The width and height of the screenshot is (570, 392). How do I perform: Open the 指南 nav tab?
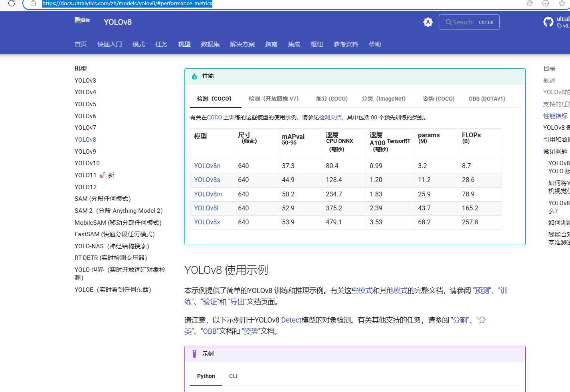[271, 44]
